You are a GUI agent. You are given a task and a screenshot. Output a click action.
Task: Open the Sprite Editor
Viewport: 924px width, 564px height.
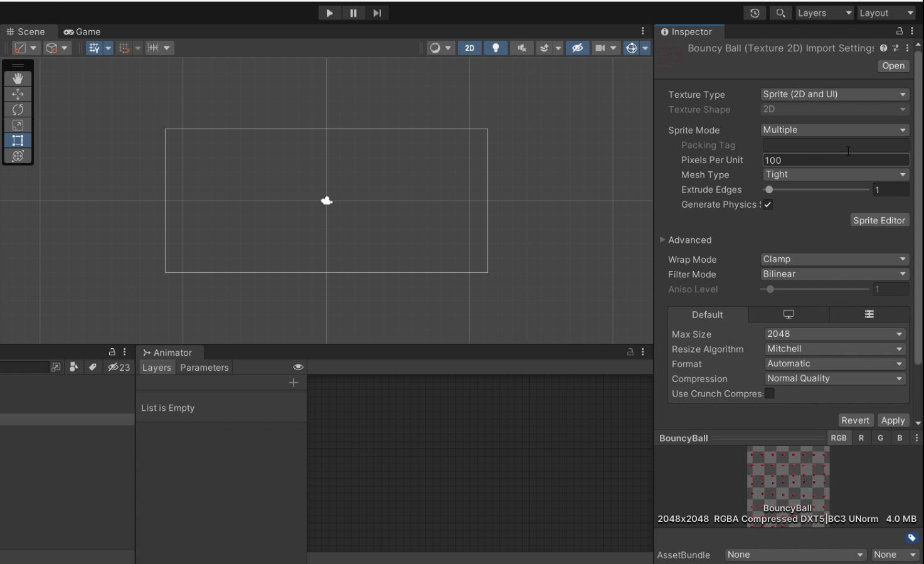tap(879, 220)
